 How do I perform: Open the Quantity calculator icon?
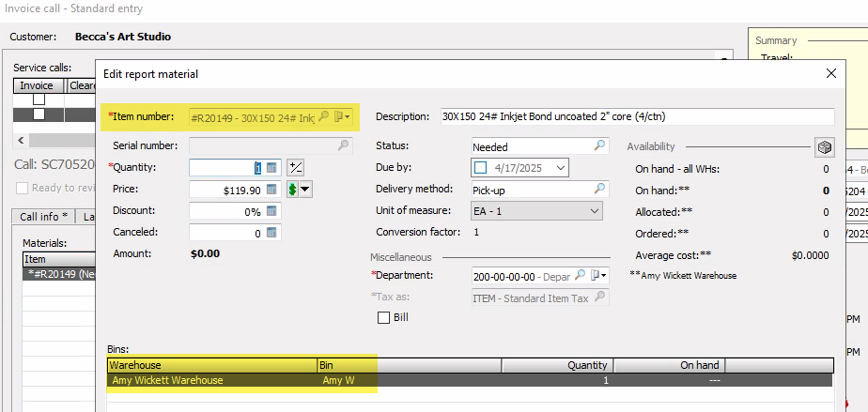[x=271, y=167]
